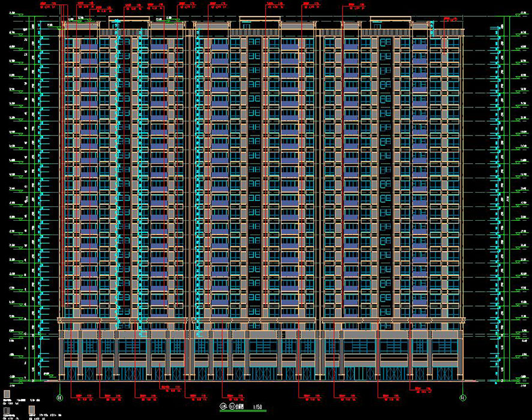Click the 1:150 scale label below the elevation
Image resolution: width=532 pixels, height=420 pixels.
[257, 407]
